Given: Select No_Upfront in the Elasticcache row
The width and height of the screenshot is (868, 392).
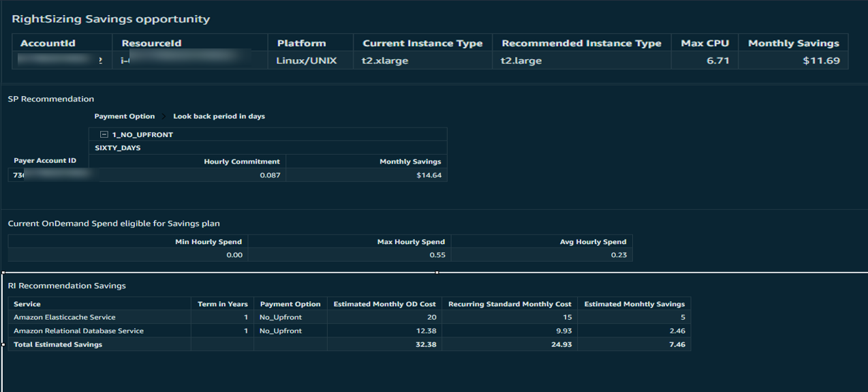Looking at the screenshot, I should (x=281, y=317).
